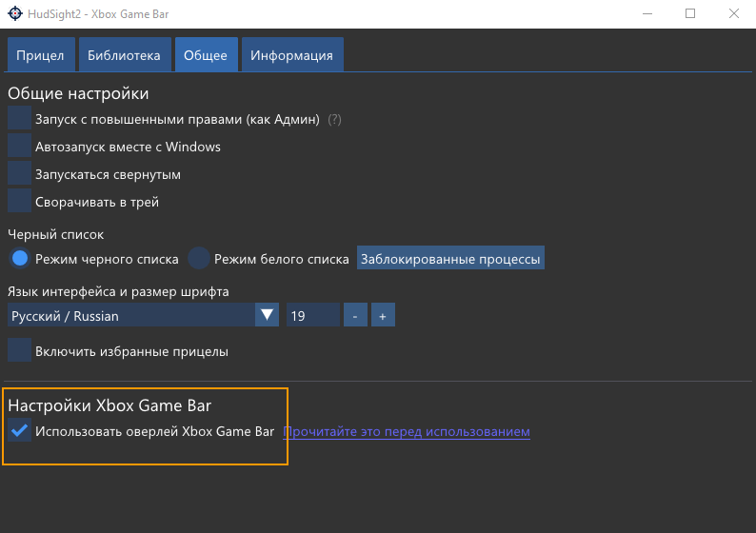Expand the language dropdown arrow
This screenshot has width=756, height=533.
point(268,315)
